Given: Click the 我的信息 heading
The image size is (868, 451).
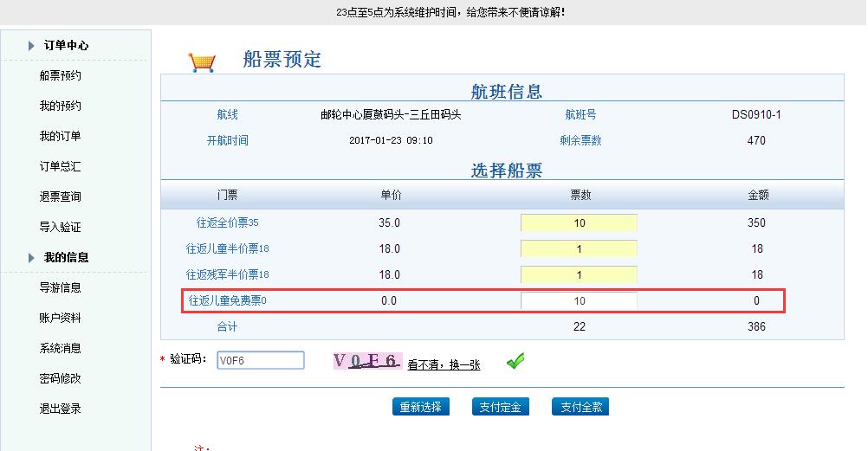Looking at the screenshot, I should (x=67, y=257).
